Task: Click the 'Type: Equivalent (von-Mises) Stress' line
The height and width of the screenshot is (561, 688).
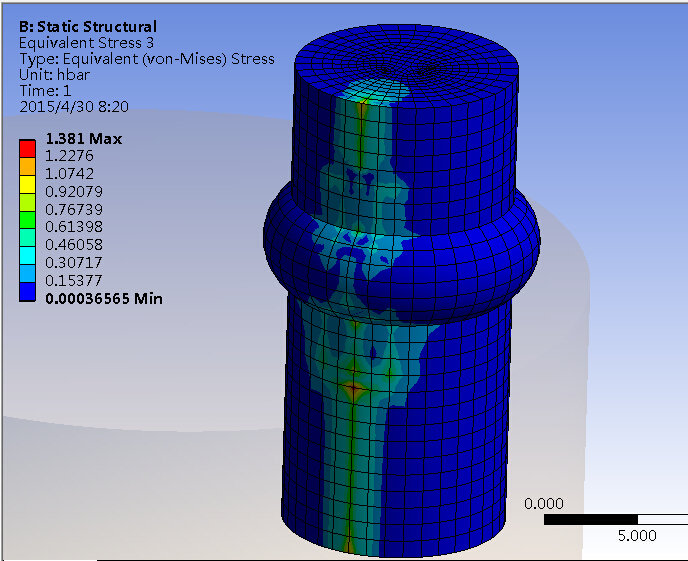Action: tap(147, 59)
